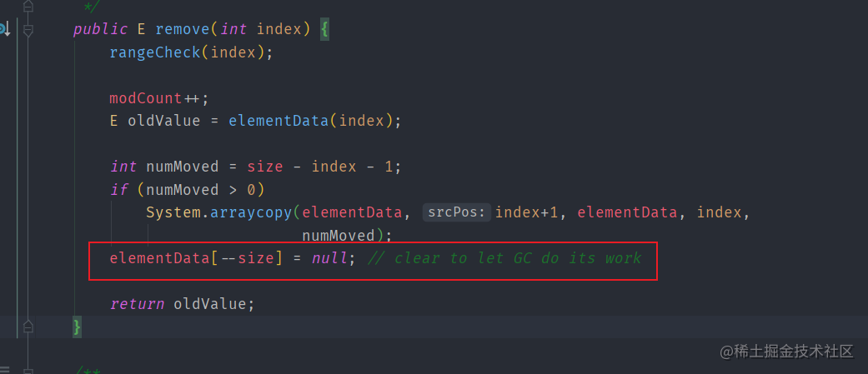
Task: Click the "modCount" field name
Action: [x=146, y=98]
